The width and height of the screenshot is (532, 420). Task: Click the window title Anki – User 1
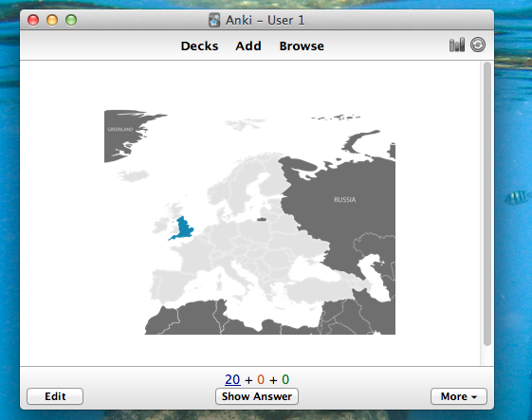[265, 20]
